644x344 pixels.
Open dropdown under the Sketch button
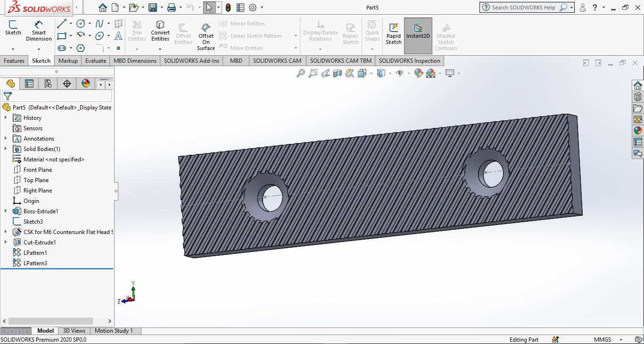[x=13, y=49]
